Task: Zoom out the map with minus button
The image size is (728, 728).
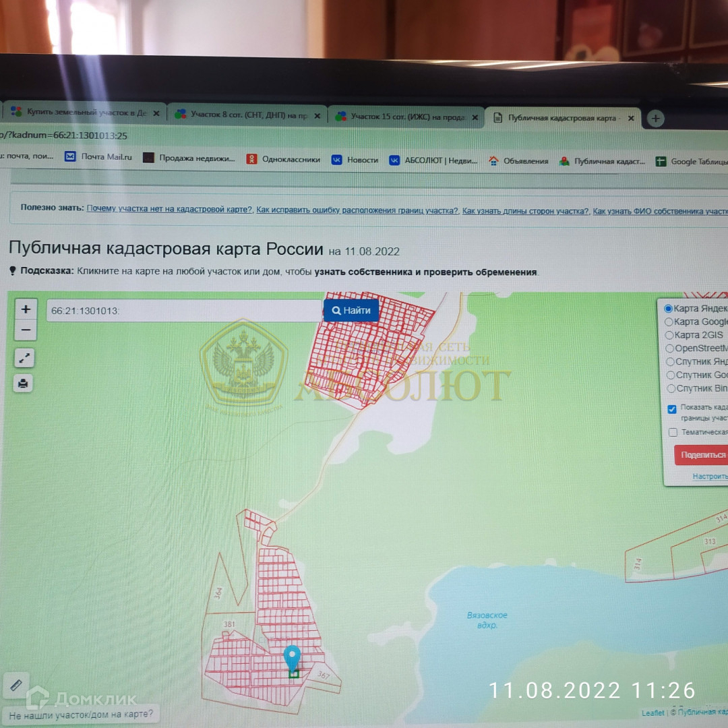Action: coord(26,330)
